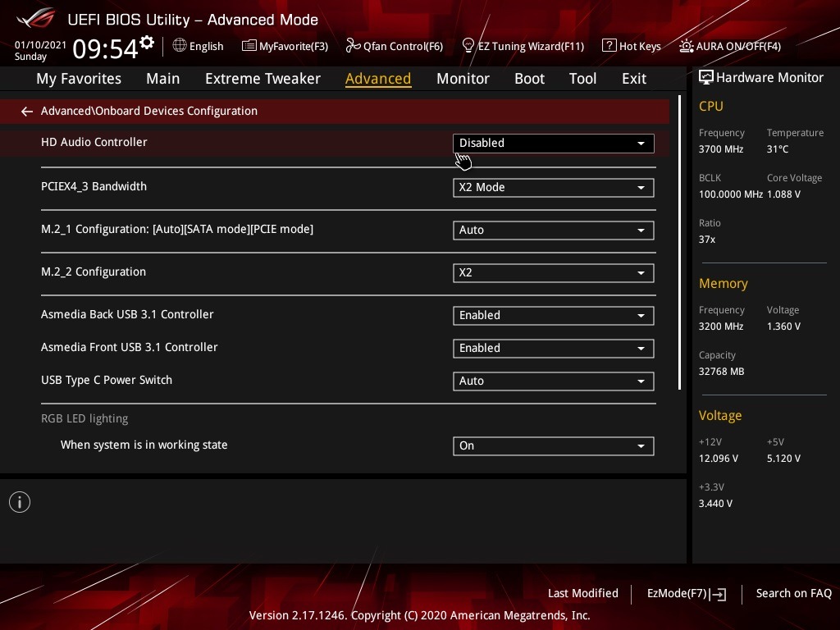
Task: Select the M.2_2 Configuration label
Action: (x=94, y=272)
